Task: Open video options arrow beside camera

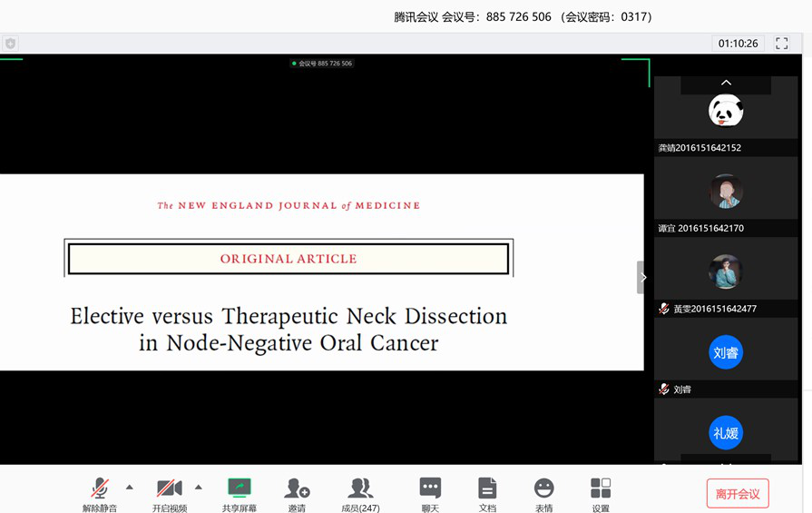Action: pyautogui.click(x=199, y=488)
